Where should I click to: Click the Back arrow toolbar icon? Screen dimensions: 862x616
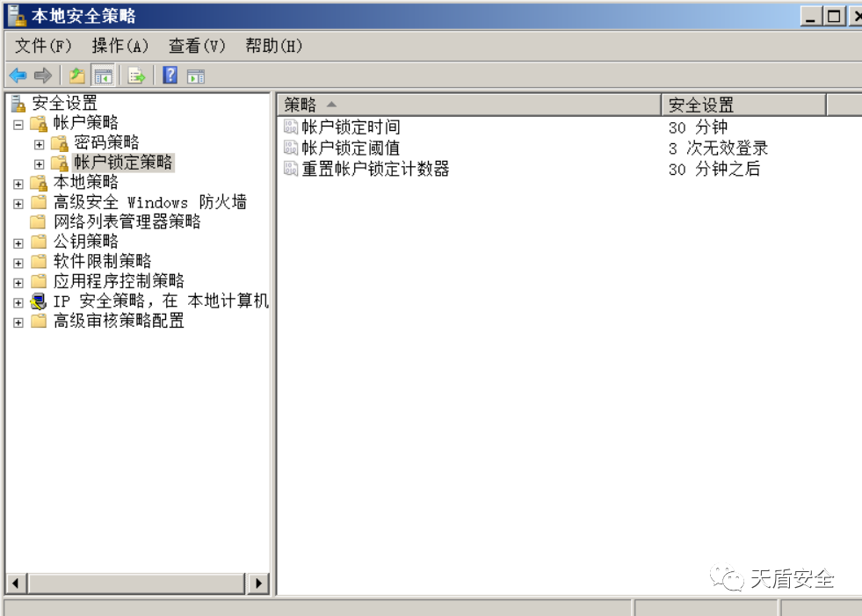pos(18,76)
